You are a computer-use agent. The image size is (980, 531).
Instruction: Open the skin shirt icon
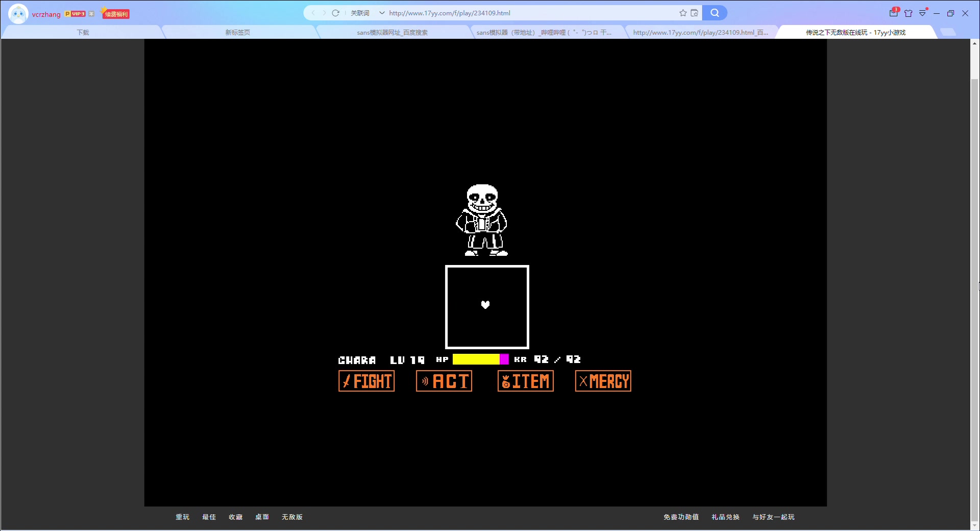(908, 13)
